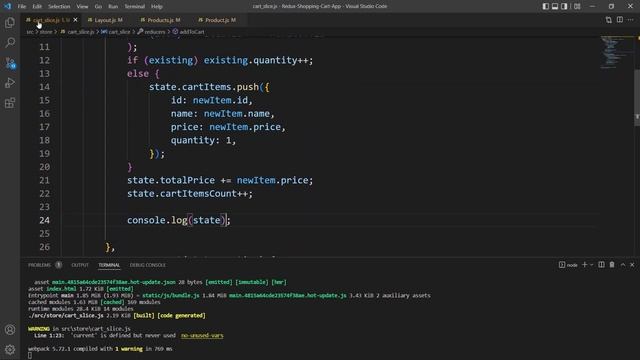Place cursor on console.log(state) line

click(x=179, y=220)
